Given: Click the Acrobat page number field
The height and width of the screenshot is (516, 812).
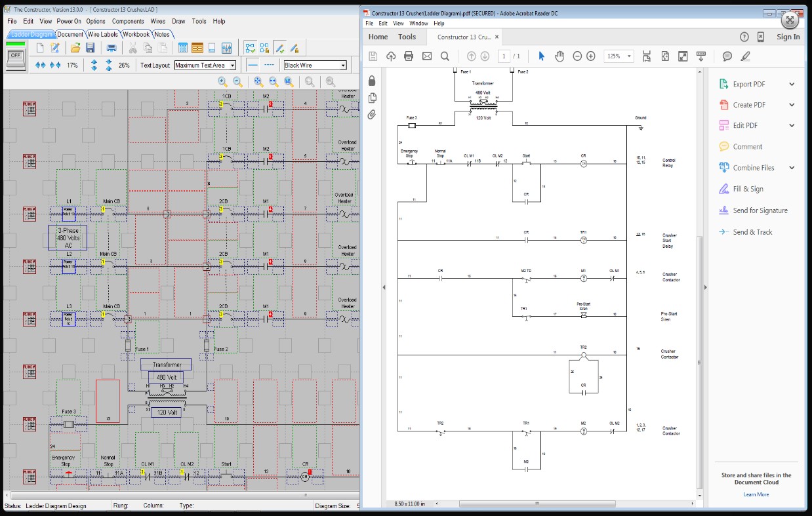Looking at the screenshot, I should [504, 56].
